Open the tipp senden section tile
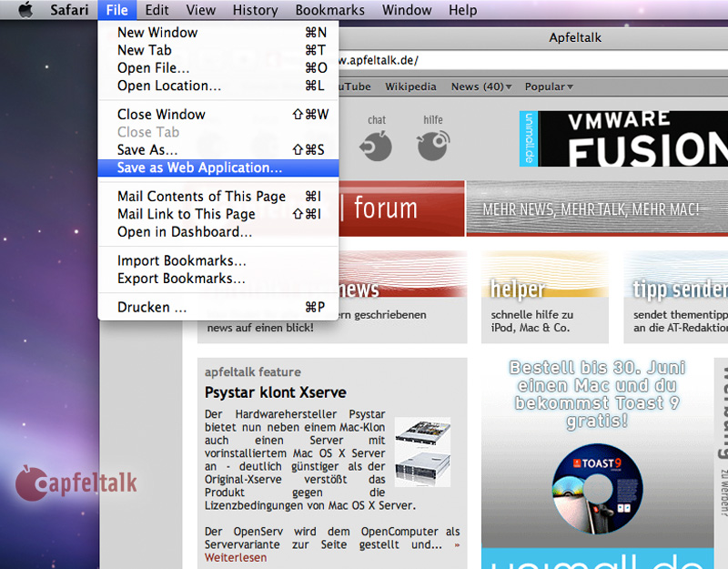The height and width of the screenshot is (569, 728). tap(675, 297)
